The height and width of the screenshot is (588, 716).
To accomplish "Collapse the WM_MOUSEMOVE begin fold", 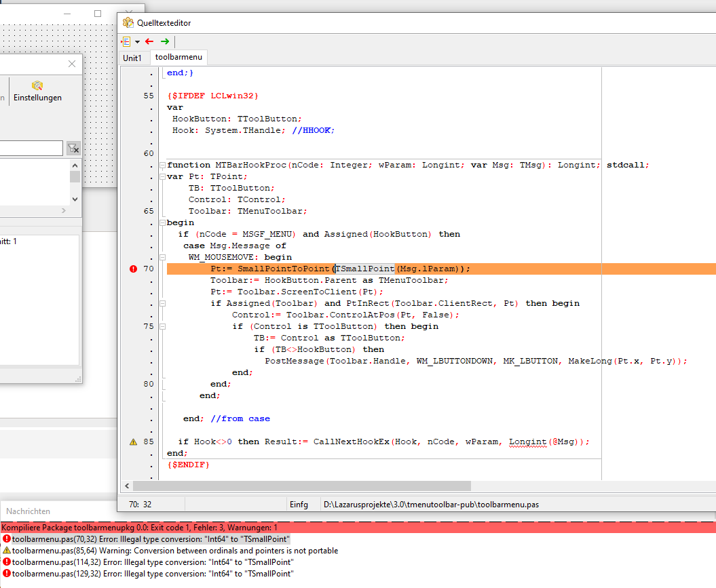I will [163, 257].
